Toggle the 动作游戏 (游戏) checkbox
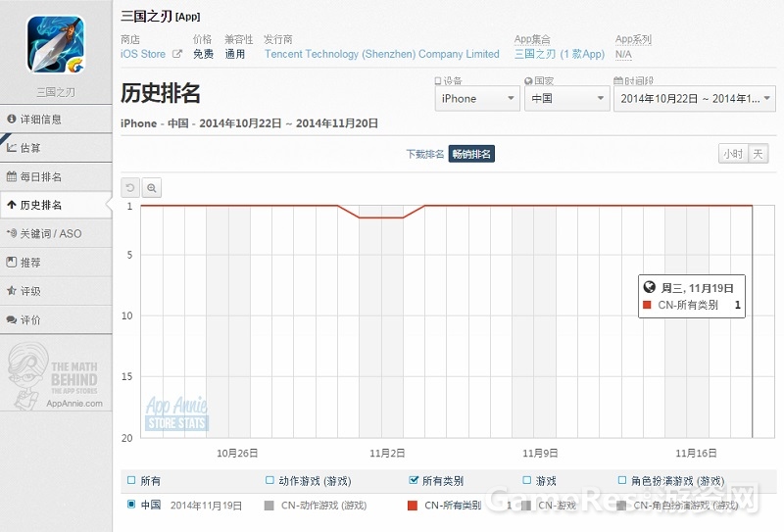The height and width of the screenshot is (532, 784). pos(269,480)
